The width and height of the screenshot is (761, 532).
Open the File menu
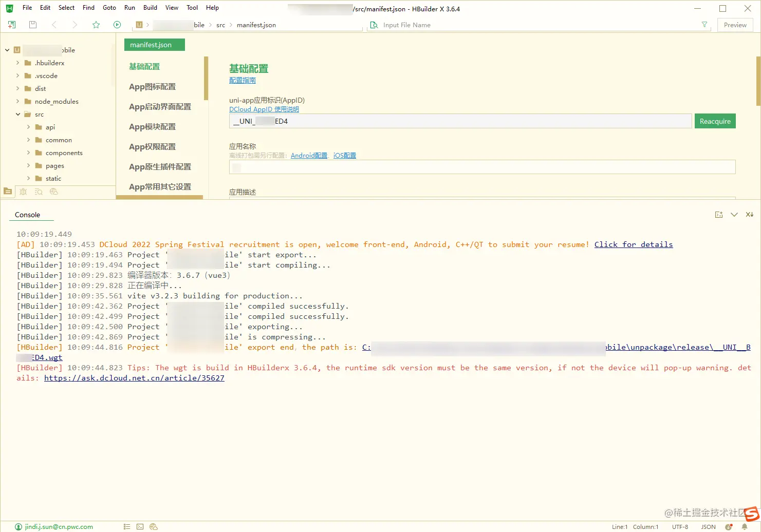(x=27, y=8)
